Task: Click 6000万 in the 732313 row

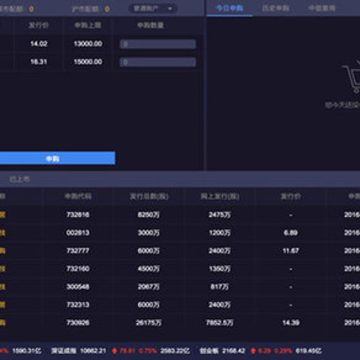Action: tap(149, 305)
